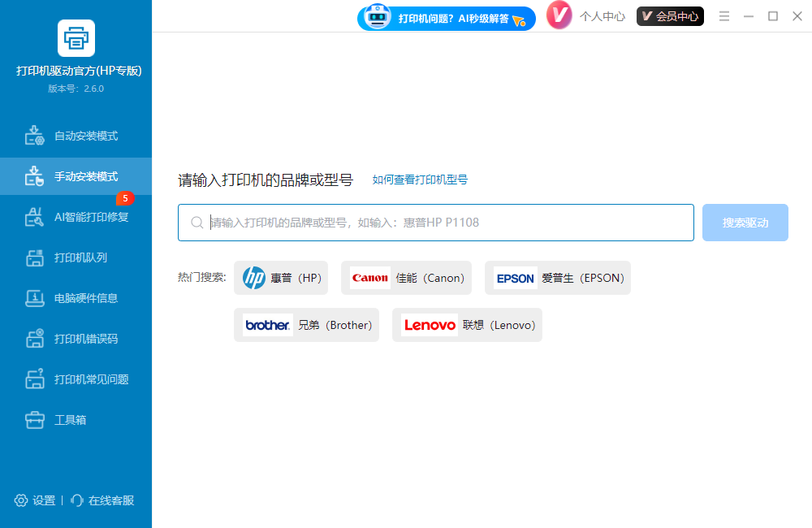Click the AI智能打印修复 sidebar icon

click(34, 217)
